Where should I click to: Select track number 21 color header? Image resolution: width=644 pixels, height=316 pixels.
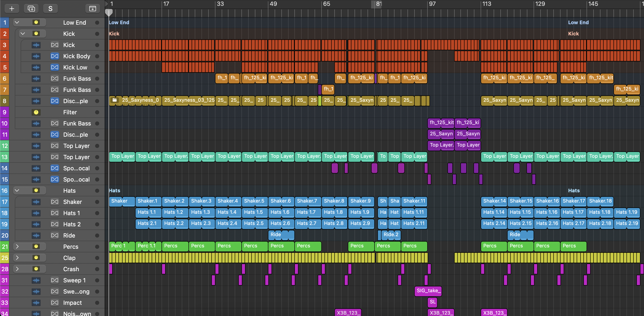(x=4, y=247)
